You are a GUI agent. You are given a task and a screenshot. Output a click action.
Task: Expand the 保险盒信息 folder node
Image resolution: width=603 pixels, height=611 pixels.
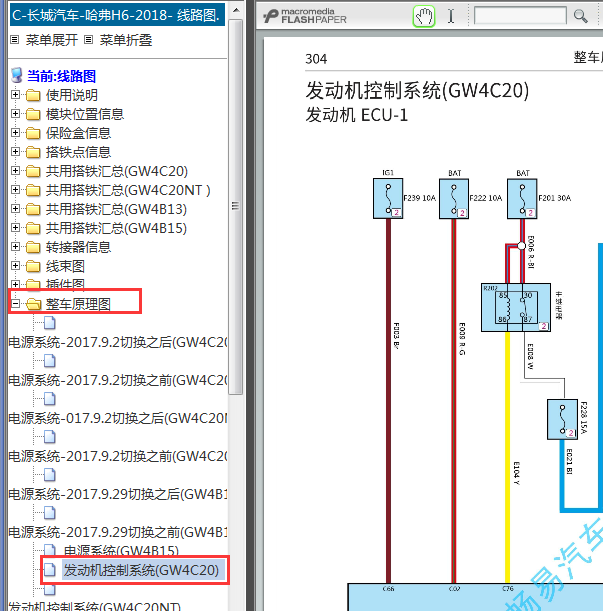[15, 133]
